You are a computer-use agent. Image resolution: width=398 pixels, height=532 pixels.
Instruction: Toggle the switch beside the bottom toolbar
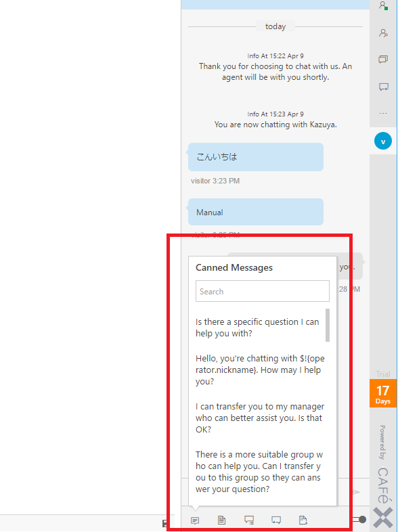point(359,519)
